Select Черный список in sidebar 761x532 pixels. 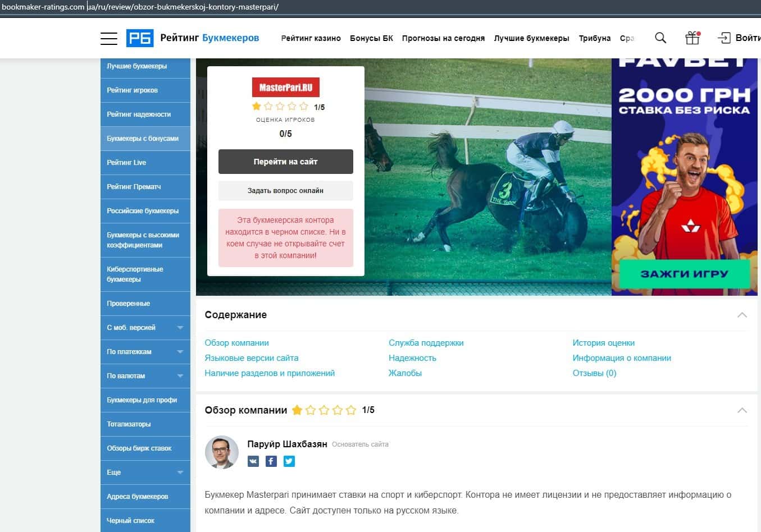tap(145, 521)
